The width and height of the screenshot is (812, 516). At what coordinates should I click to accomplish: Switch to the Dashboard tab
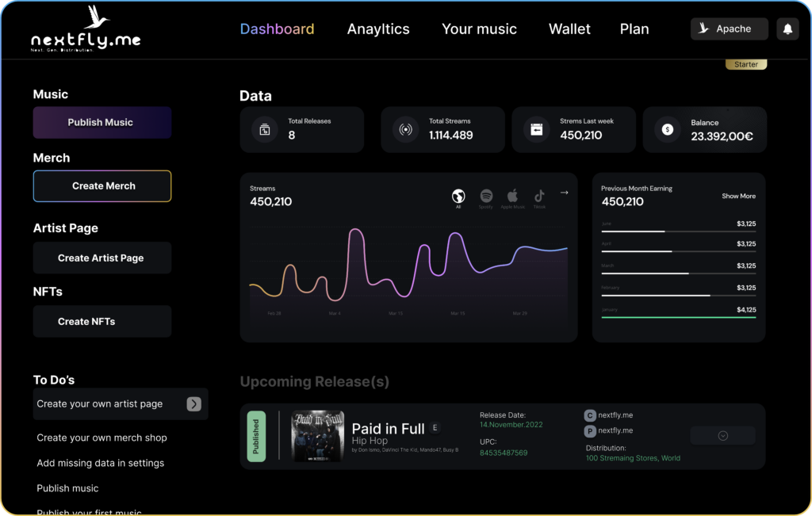pyautogui.click(x=277, y=29)
